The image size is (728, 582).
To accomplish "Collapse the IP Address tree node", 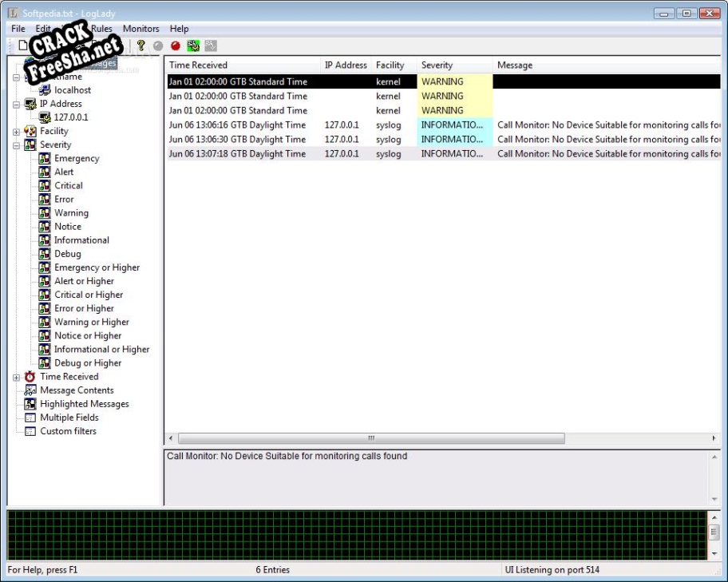I will 17,104.
